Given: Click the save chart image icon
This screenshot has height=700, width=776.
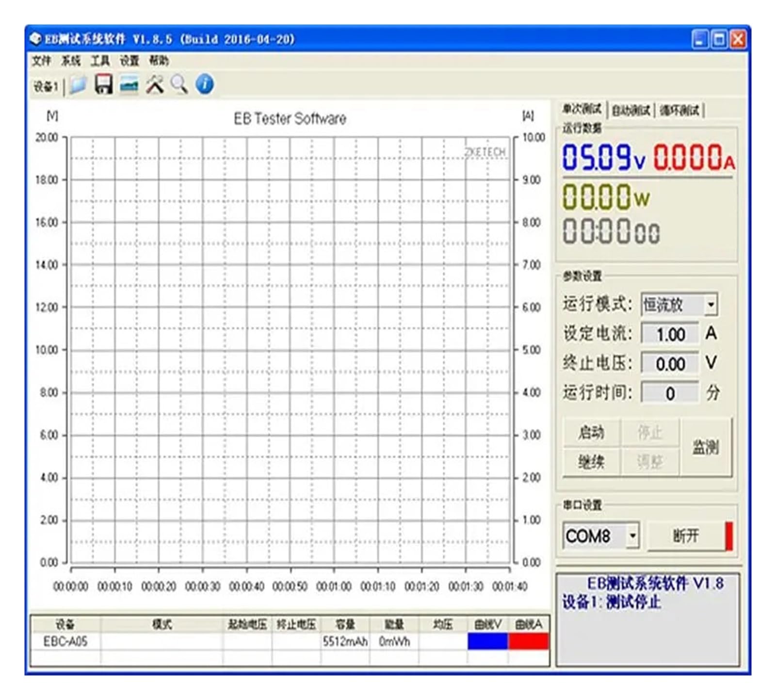Looking at the screenshot, I should (x=129, y=84).
